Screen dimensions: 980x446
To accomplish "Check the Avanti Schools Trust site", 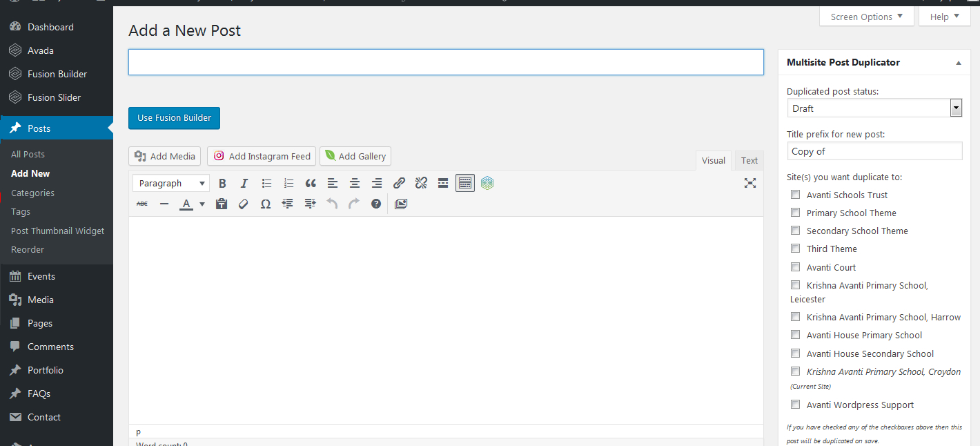I will (x=796, y=195).
